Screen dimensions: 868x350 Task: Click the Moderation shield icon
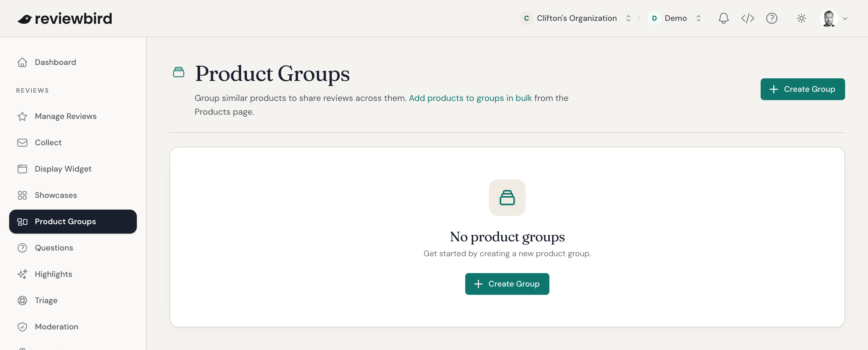[22, 327]
